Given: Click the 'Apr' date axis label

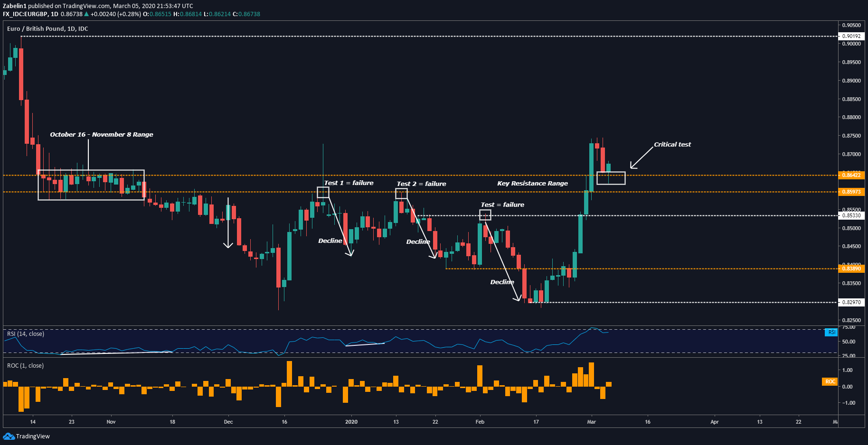Looking at the screenshot, I should click(x=715, y=422).
